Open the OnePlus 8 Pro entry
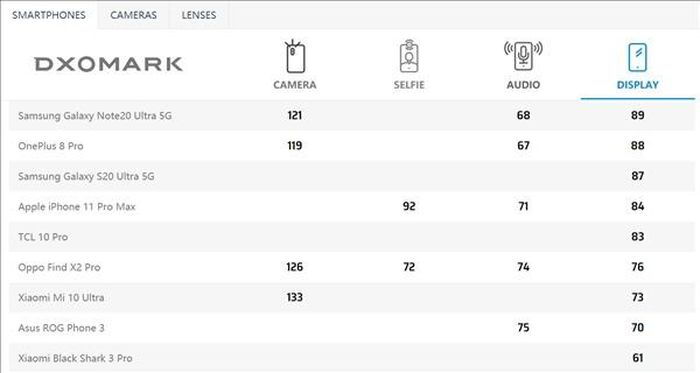700x373 pixels. point(50,146)
